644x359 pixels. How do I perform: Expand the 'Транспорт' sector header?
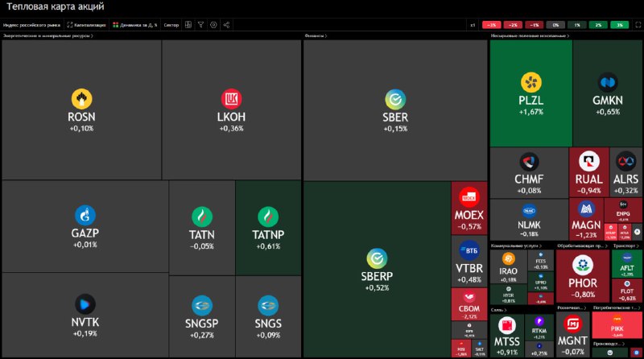tap(626, 246)
